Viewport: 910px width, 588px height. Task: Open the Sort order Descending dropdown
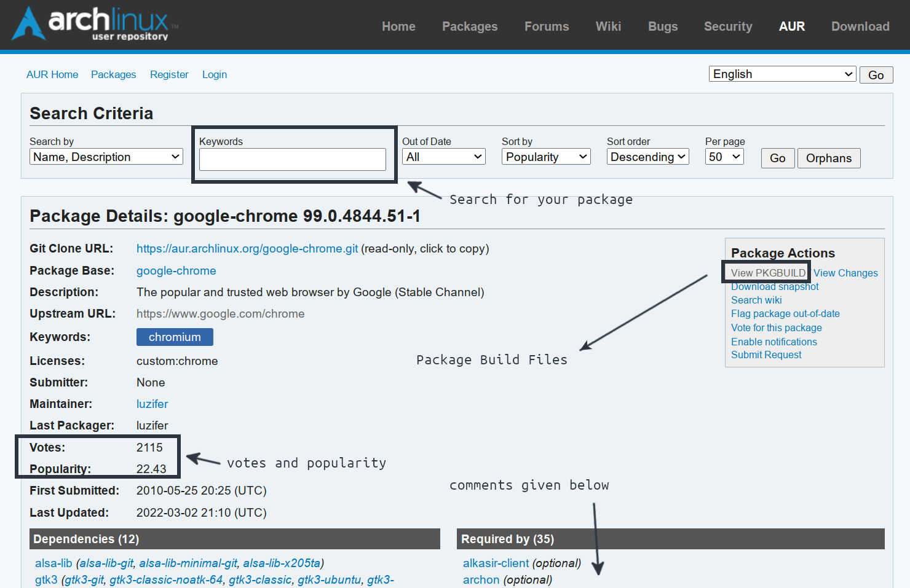648,157
